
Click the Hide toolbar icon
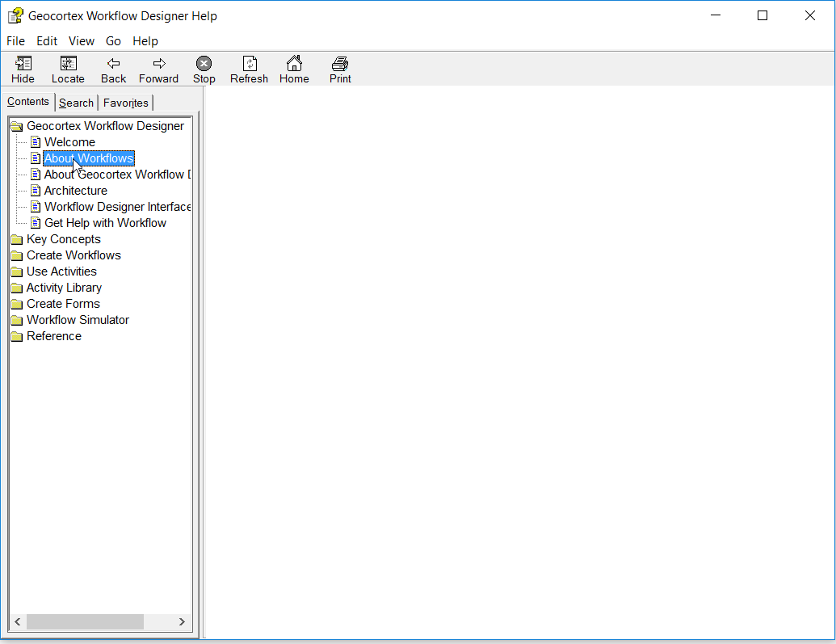(23, 64)
